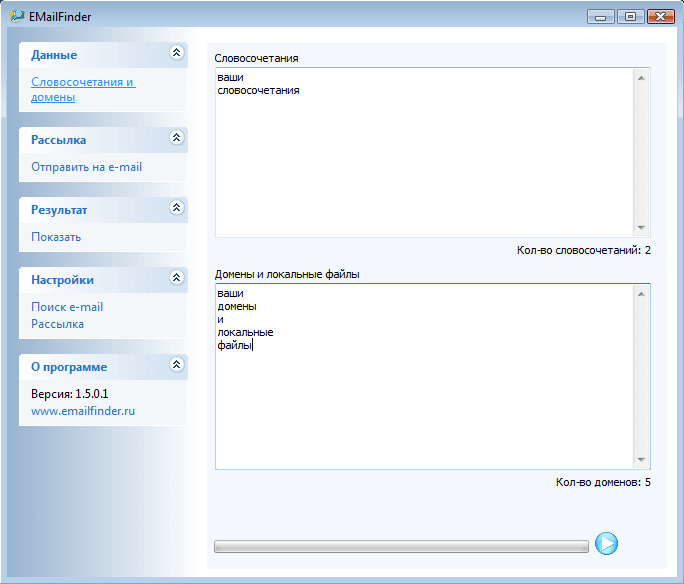Open Рассылка settings link
This screenshot has height=584, width=684.
pyautogui.click(x=57, y=324)
